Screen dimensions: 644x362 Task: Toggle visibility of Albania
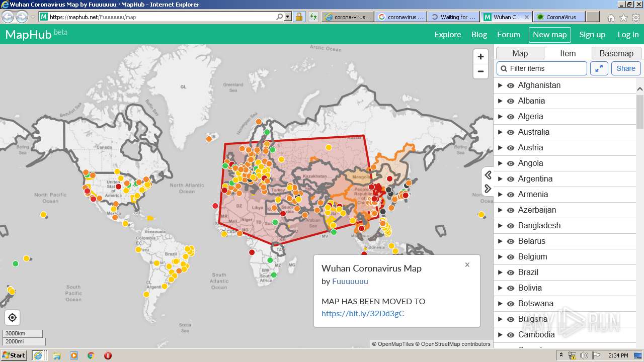point(511,101)
